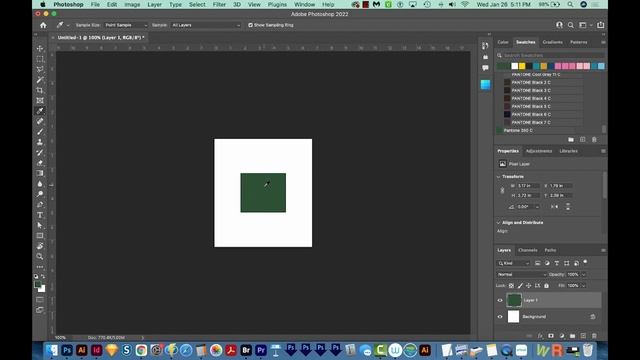Create new swatch group folder
Screen dimensions: 640x360
(571, 140)
